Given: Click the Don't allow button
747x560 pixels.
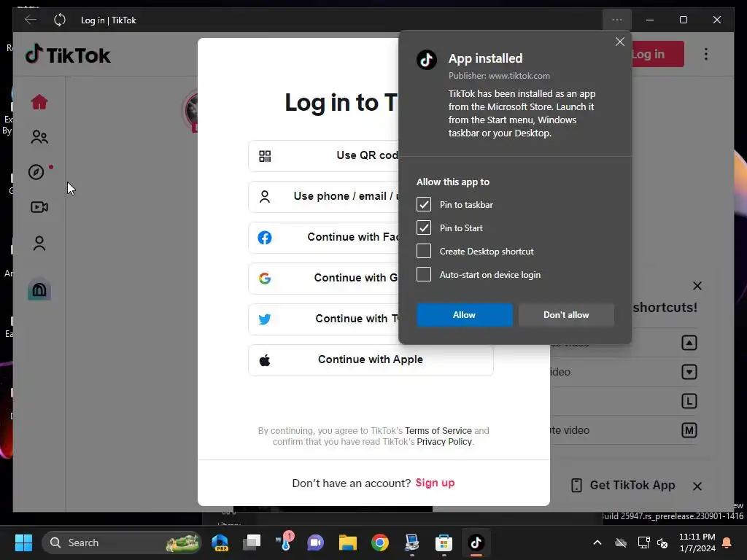Looking at the screenshot, I should (x=566, y=315).
